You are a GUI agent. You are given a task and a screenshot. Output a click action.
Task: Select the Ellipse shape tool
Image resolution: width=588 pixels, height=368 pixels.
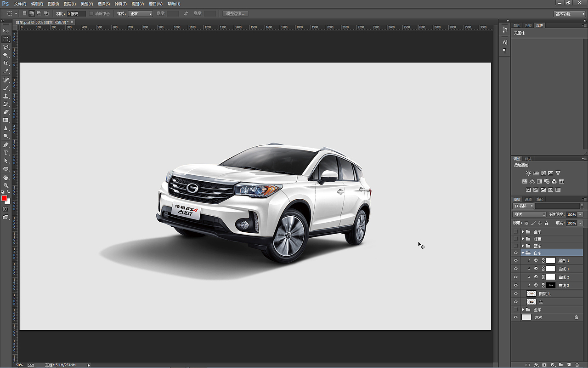pyautogui.click(x=6, y=169)
